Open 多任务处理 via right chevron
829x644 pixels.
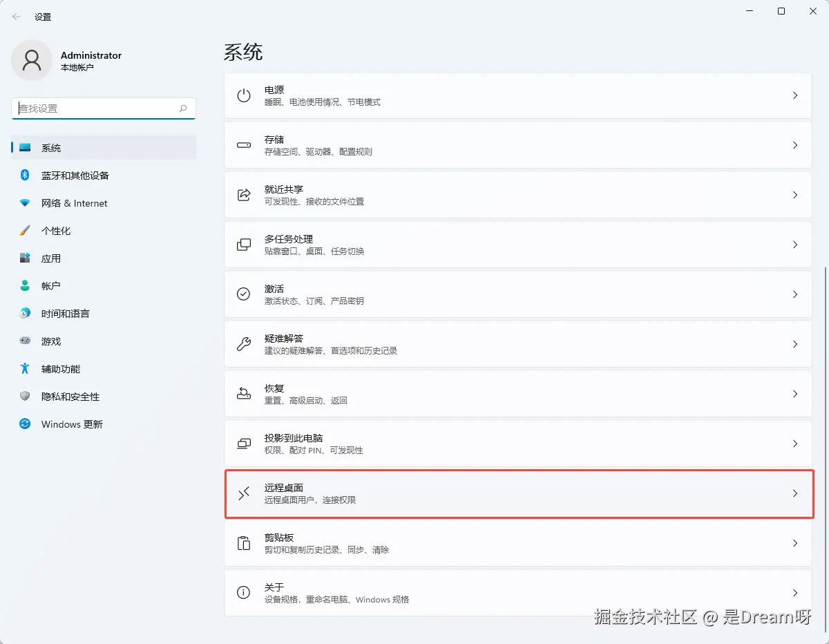tap(795, 245)
